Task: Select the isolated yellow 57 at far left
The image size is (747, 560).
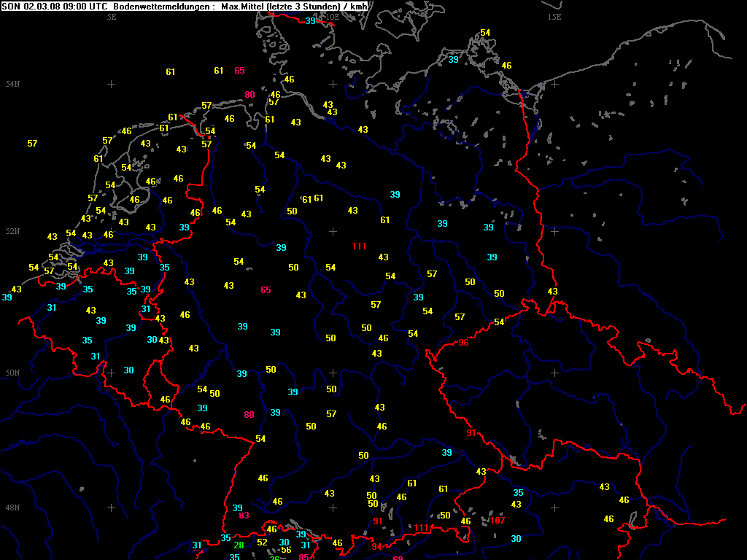Action: click(32, 144)
